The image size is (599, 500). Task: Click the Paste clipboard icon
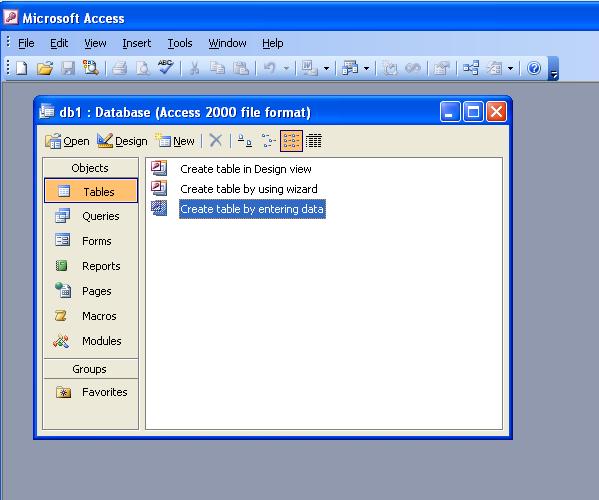241,68
